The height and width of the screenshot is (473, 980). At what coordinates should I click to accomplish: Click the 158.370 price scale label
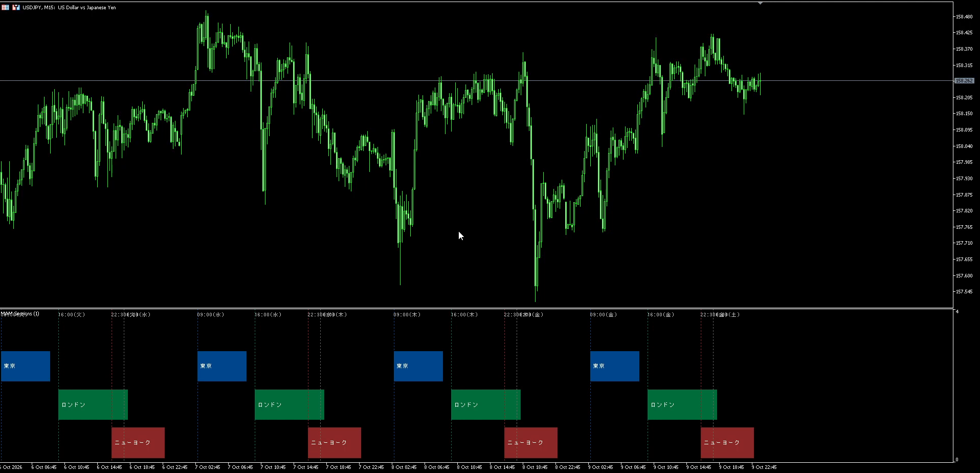click(964, 49)
